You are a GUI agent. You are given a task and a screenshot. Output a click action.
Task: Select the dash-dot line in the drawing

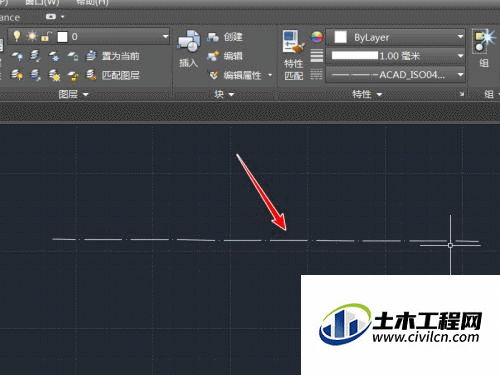265,240
